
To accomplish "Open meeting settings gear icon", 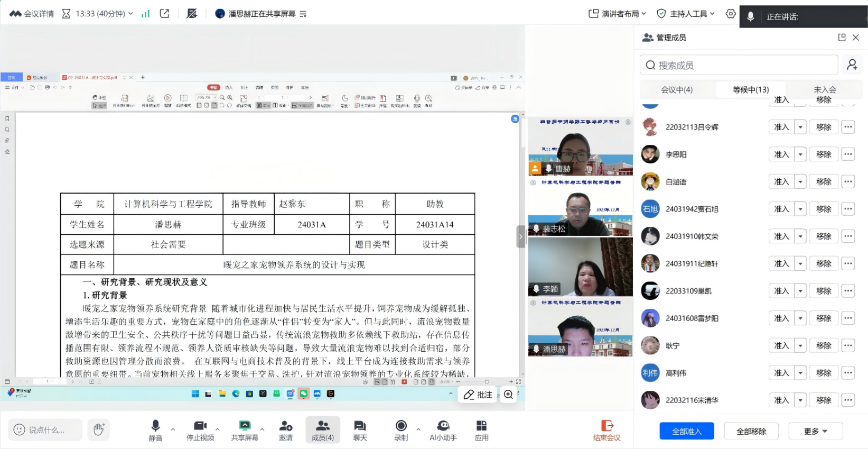I will (730, 14).
